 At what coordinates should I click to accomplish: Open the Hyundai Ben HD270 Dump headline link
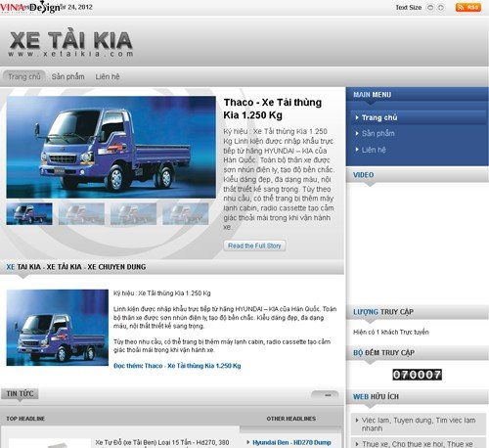(x=291, y=442)
